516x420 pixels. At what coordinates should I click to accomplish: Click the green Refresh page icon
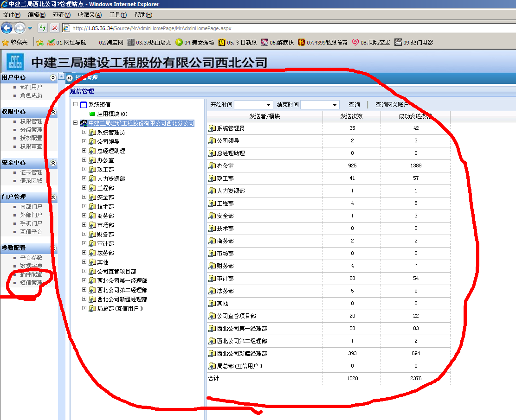(x=42, y=28)
